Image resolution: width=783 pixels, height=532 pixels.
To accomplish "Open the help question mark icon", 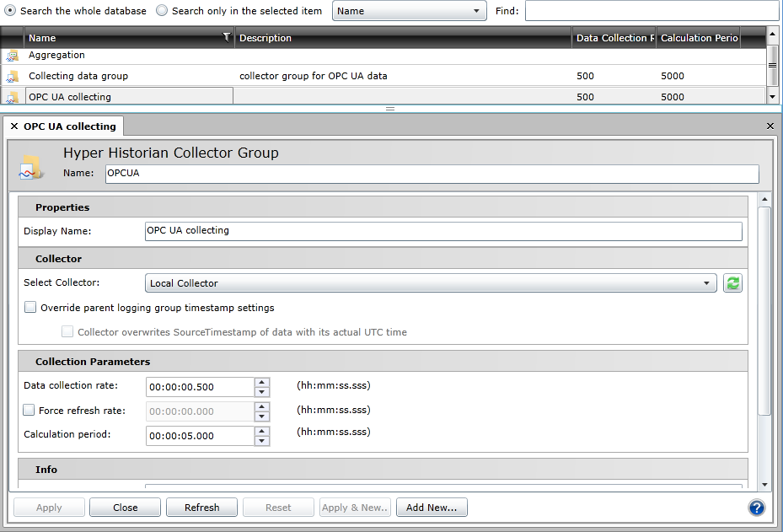I will coord(756,508).
